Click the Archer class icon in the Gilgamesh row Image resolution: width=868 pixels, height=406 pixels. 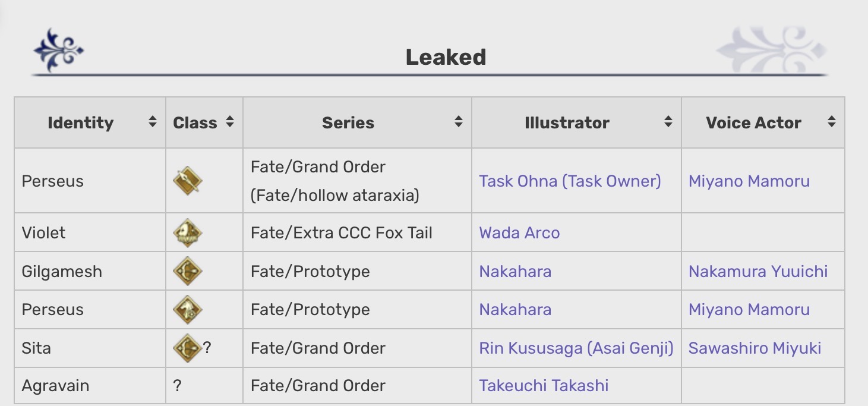click(187, 271)
